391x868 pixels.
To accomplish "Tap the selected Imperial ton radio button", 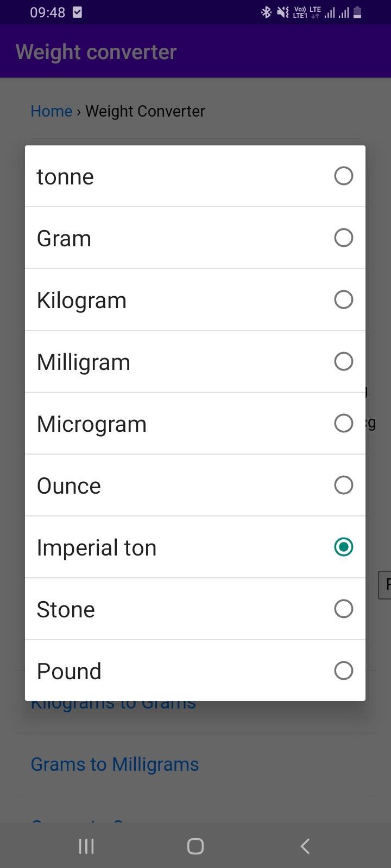I will coord(343,547).
